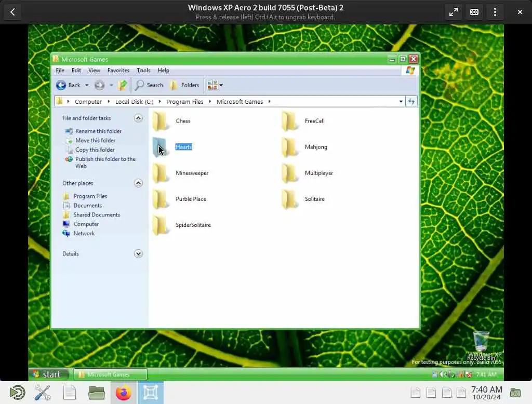Click the Hearts folder name label
This screenshot has height=404, width=532.
184,147
